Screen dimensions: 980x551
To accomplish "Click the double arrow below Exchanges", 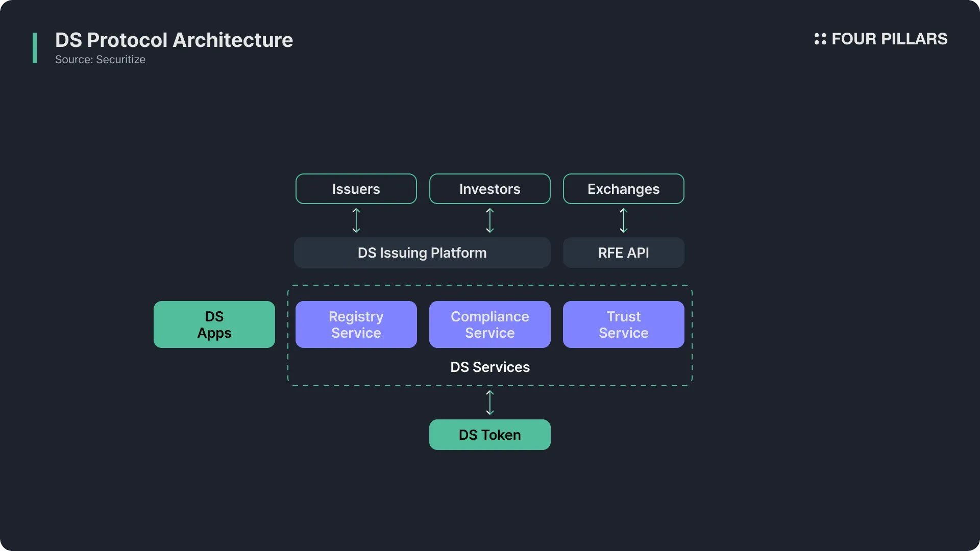I will (x=624, y=220).
